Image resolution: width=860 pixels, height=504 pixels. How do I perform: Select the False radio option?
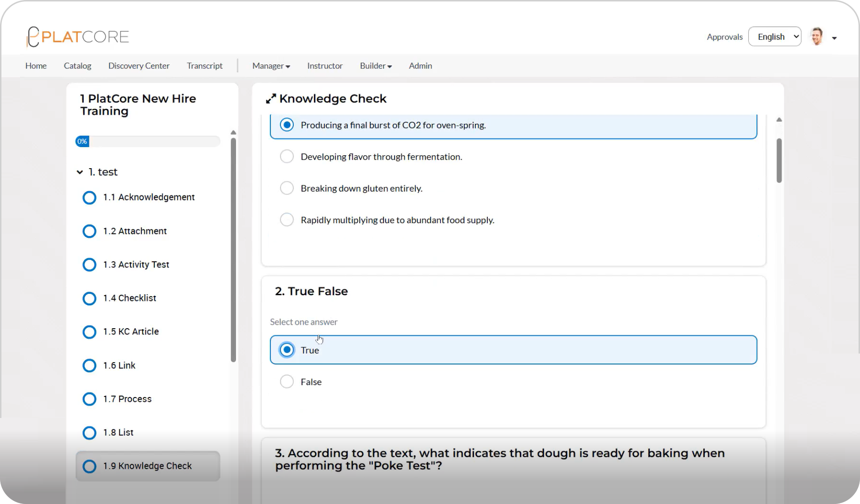[287, 382]
